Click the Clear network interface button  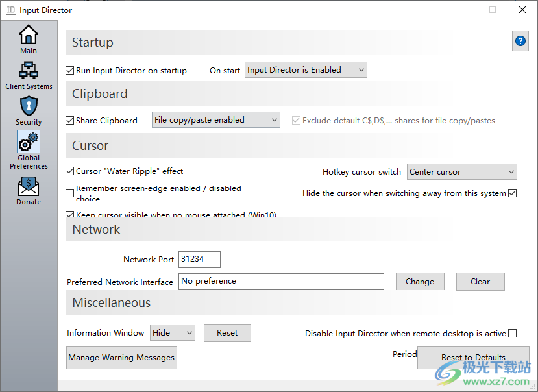coord(480,282)
